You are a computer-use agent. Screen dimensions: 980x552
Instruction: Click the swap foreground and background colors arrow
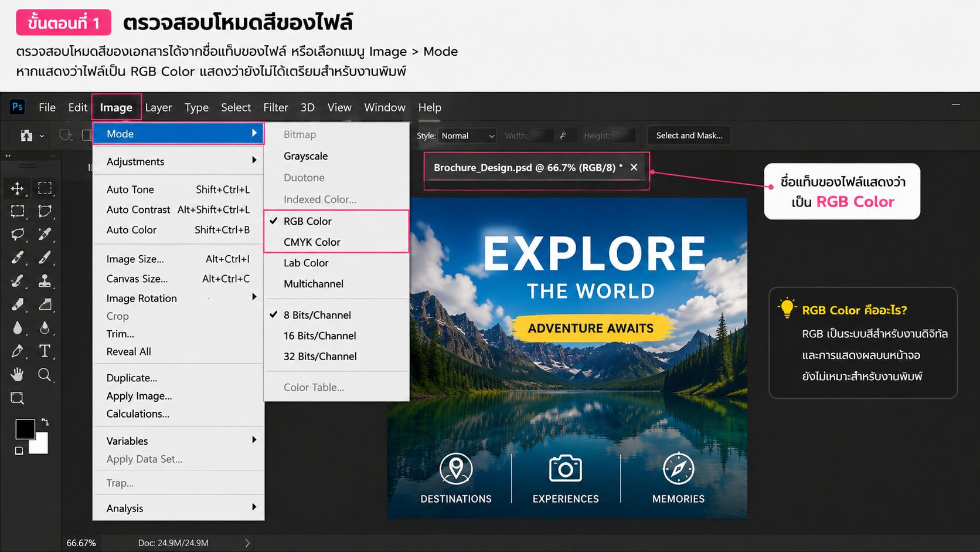point(45,422)
